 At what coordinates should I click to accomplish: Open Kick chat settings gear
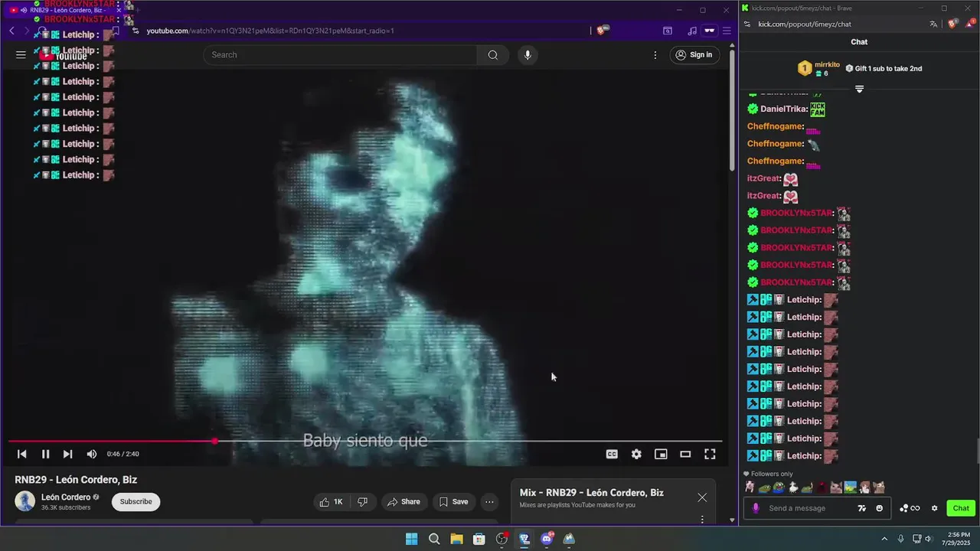point(934,508)
